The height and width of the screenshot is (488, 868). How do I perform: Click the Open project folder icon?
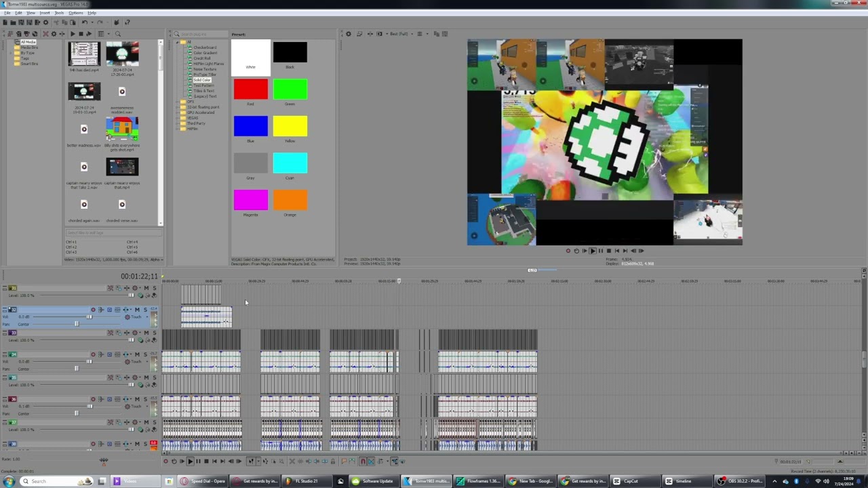tap(13, 22)
